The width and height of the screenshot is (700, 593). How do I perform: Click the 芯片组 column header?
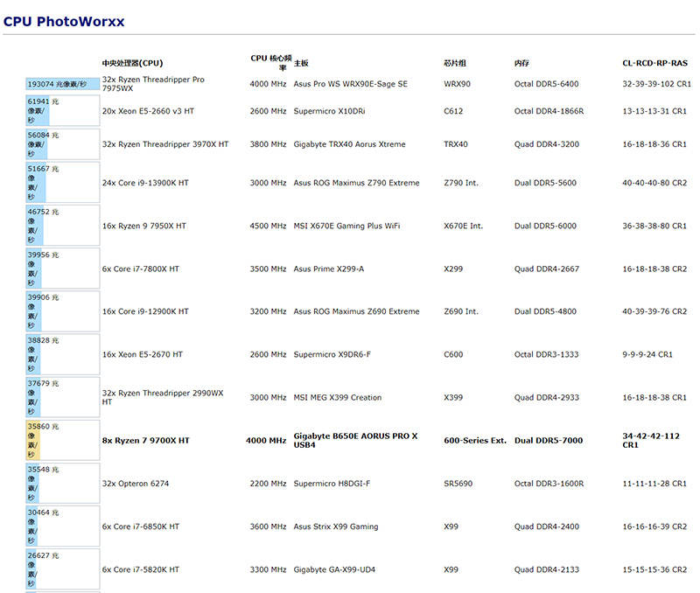[x=455, y=63]
